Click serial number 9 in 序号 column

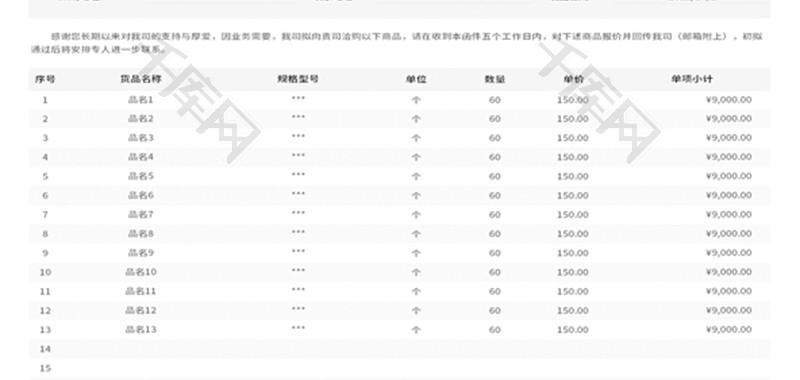click(45, 253)
